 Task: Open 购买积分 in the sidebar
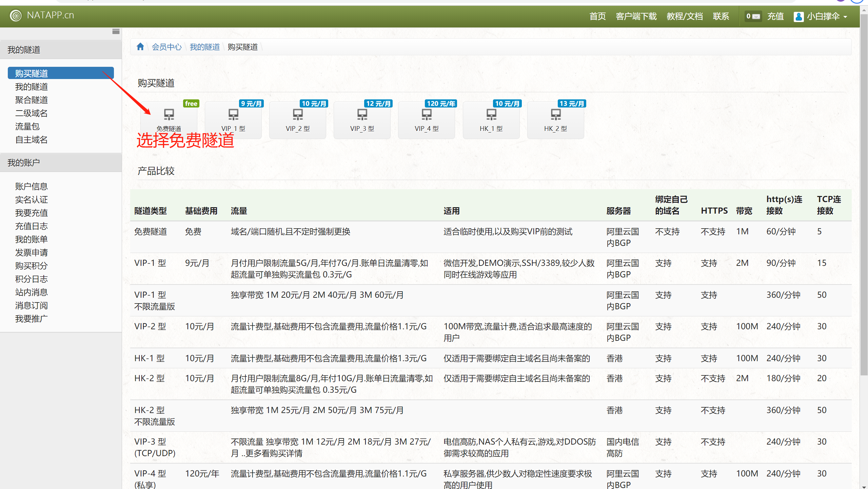point(32,266)
